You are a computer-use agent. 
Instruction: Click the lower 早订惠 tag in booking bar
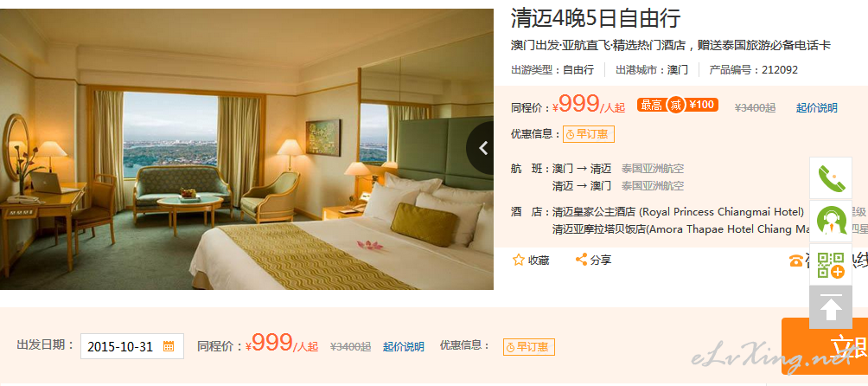coord(528,347)
